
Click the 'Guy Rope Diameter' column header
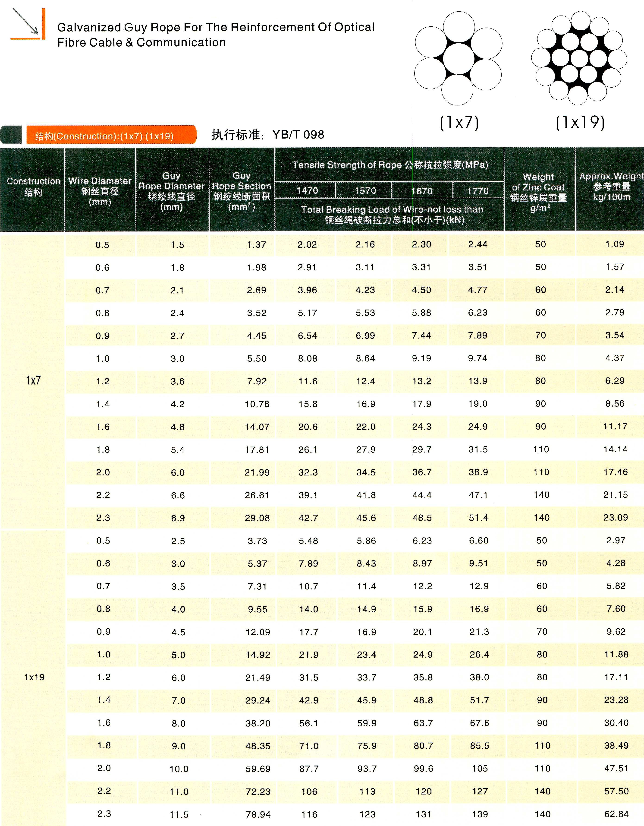pyautogui.click(x=172, y=191)
